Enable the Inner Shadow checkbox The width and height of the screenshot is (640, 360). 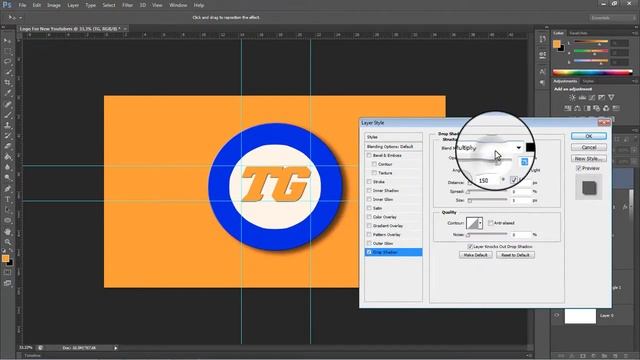369,191
